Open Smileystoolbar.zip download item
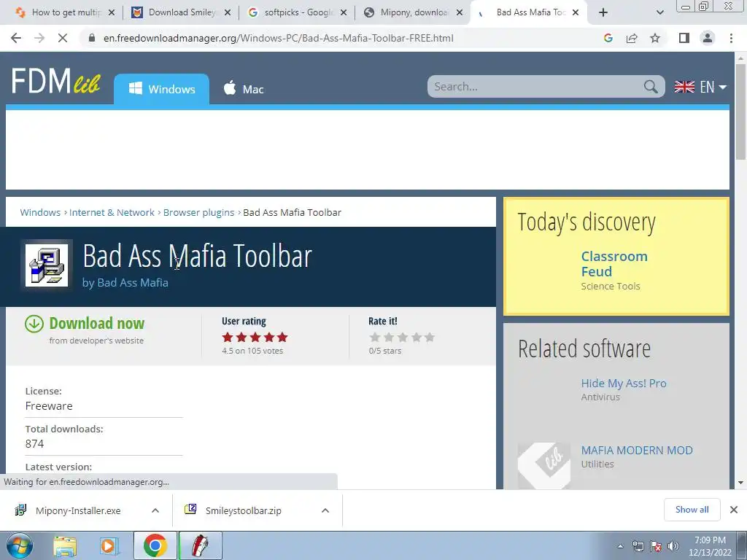Image resolution: width=747 pixels, height=560 pixels. click(x=243, y=510)
